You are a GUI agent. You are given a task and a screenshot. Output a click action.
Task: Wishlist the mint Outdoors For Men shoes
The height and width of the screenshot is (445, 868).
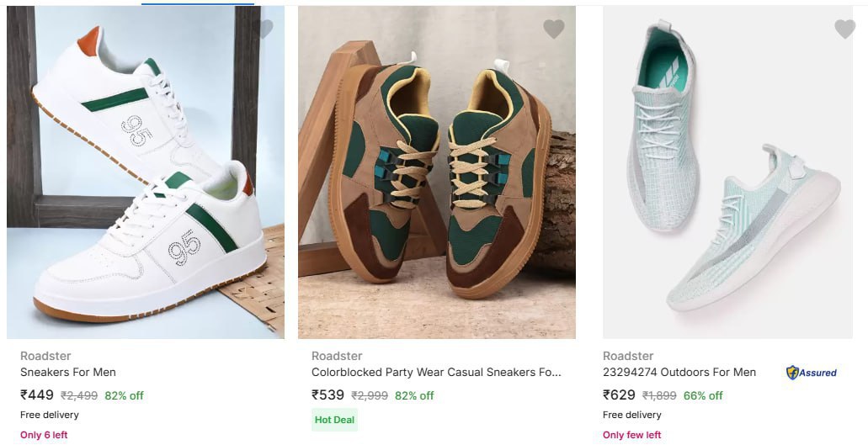[844, 29]
